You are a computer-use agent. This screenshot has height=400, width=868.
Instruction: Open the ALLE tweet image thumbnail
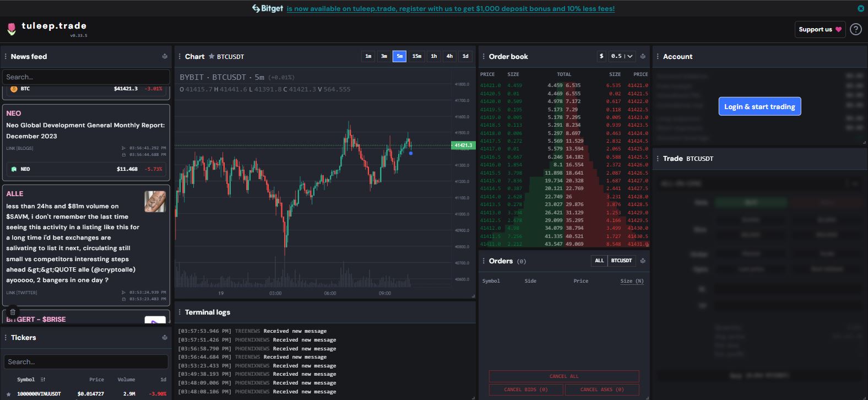point(155,202)
